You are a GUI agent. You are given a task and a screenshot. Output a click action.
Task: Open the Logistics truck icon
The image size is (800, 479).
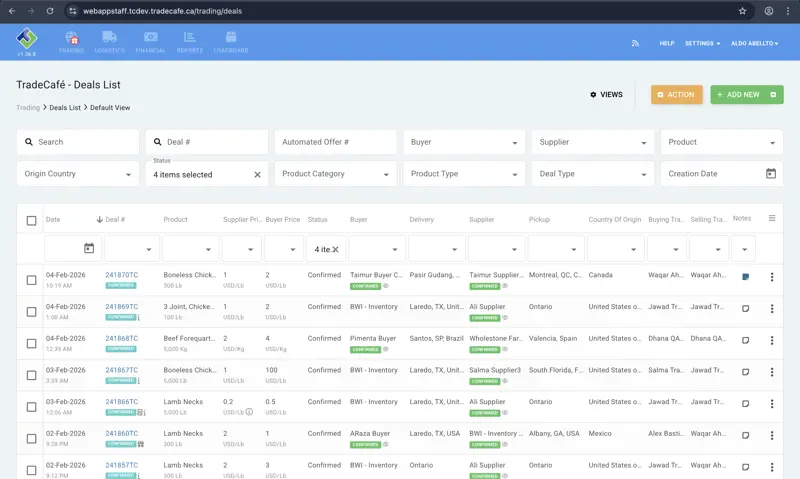109,37
